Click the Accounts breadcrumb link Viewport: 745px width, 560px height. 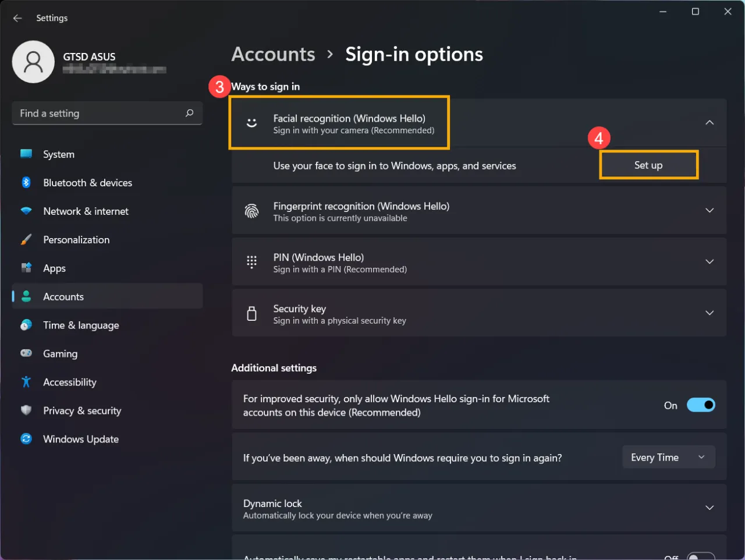pos(273,54)
